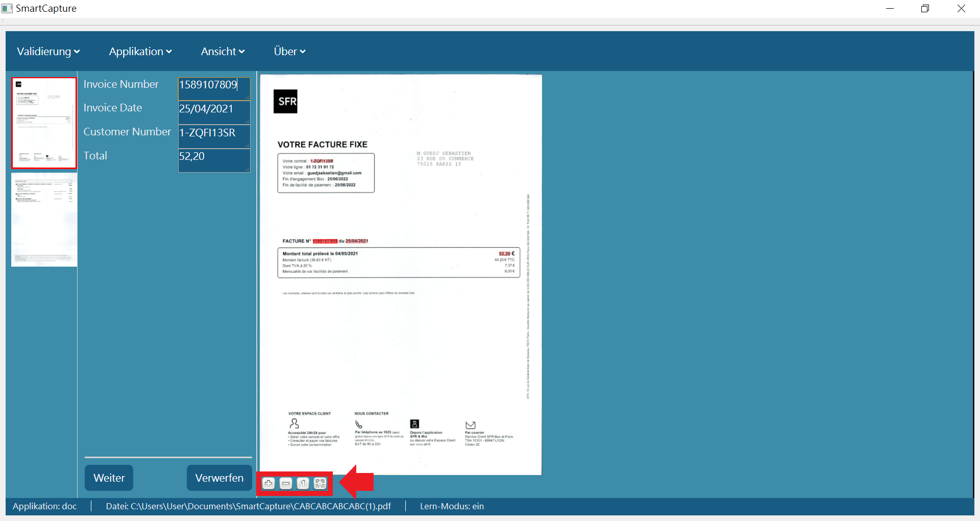The image size is (980, 521).
Task: Select the first page thumbnail
Action: pos(44,123)
